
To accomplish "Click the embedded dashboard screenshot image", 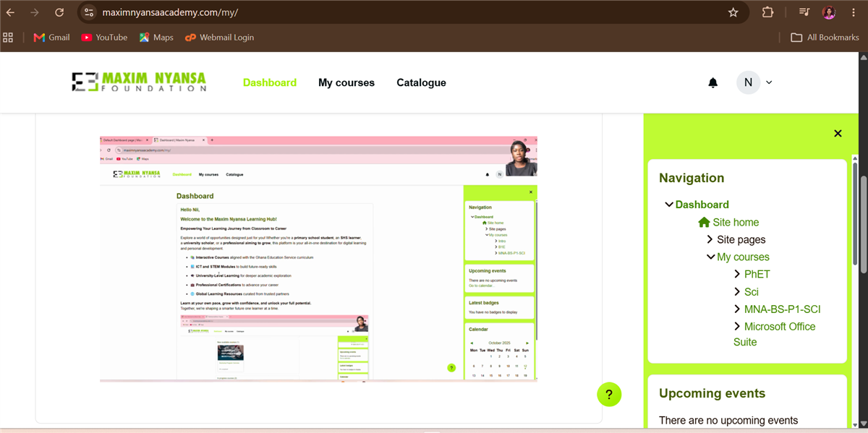I will (318, 258).
